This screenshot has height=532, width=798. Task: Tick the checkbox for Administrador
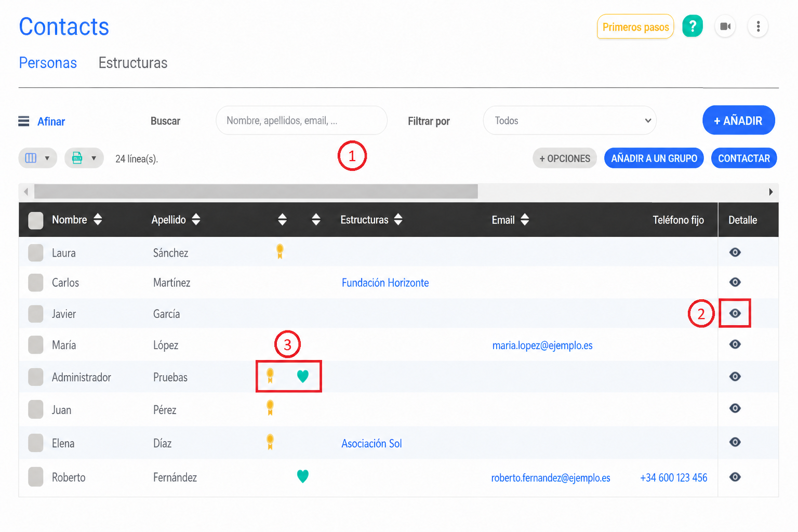36,377
